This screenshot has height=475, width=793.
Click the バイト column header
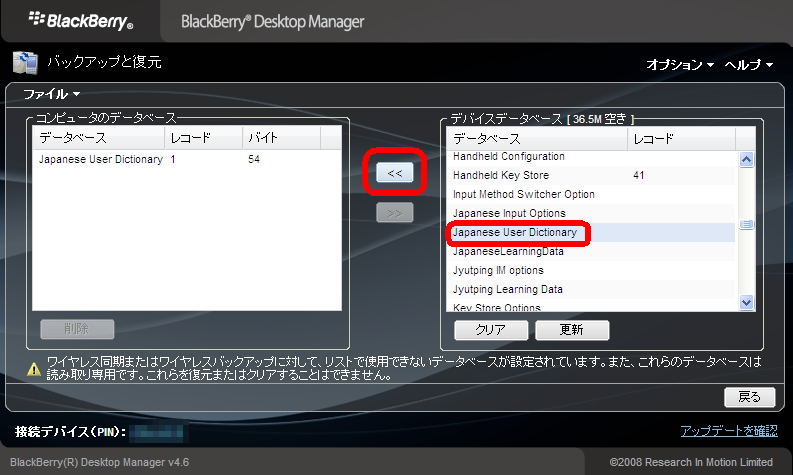point(282,138)
